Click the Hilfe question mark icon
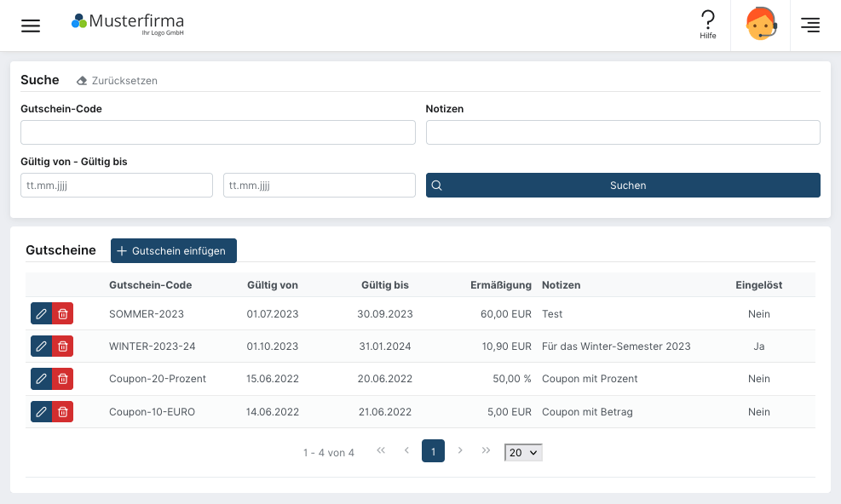841x504 pixels. pos(707,21)
